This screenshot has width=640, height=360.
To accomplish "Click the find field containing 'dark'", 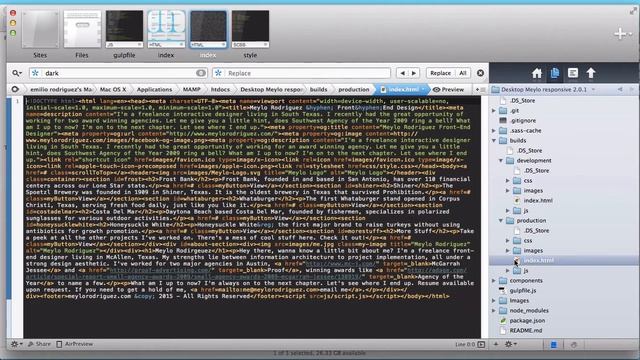I will pyautogui.click(x=118, y=73).
